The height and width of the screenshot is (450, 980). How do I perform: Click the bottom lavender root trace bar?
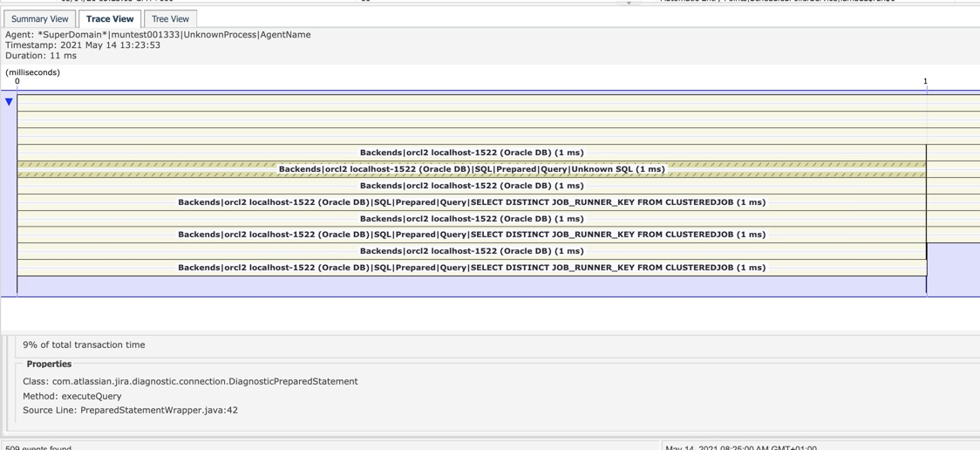click(x=471, y=286)
